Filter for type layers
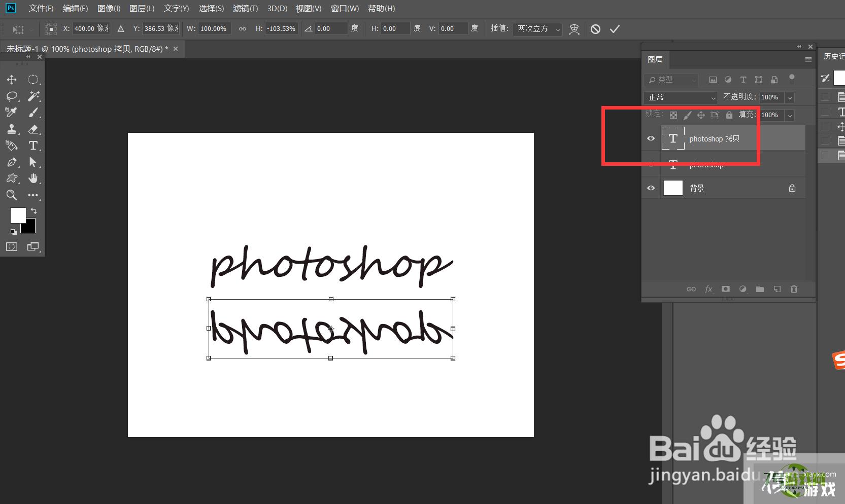This screenshot has height=504, width=845. coord(743,80)
